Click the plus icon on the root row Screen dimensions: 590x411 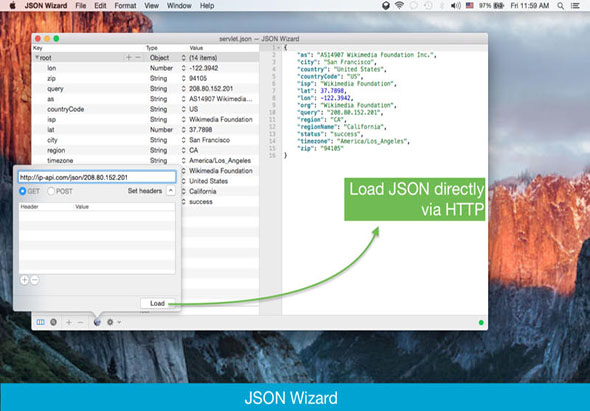coord(128,57)
